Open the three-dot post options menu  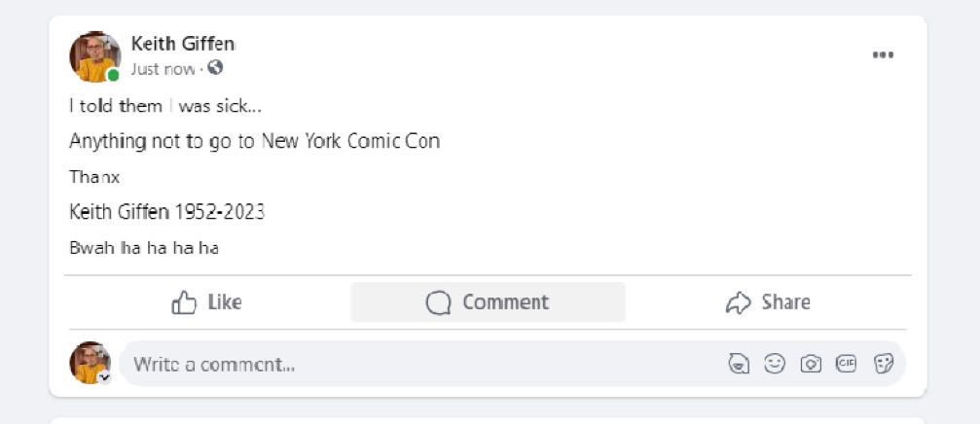883,55
